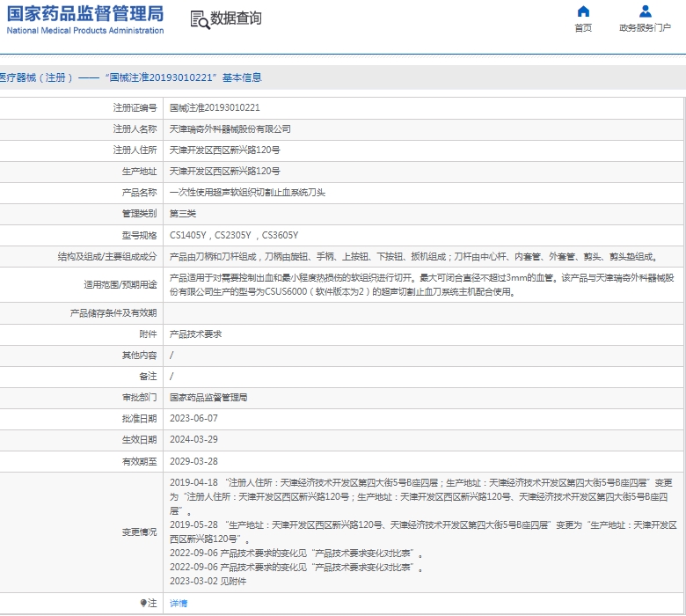Click the 变更情况 field label
Viewport: 686px width, 616px height.
tap(139, 532)
